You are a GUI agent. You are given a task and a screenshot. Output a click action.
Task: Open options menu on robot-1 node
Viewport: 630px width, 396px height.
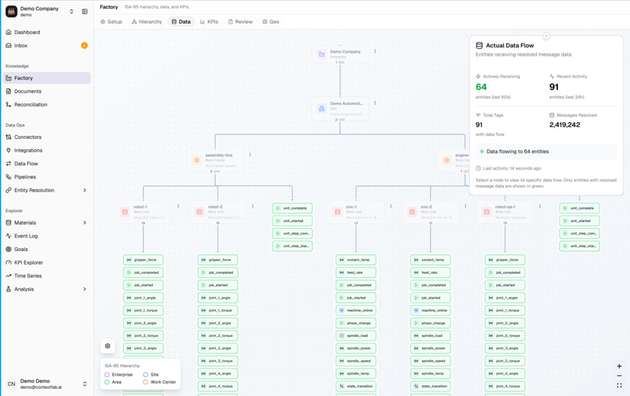(x=178, y=206)
